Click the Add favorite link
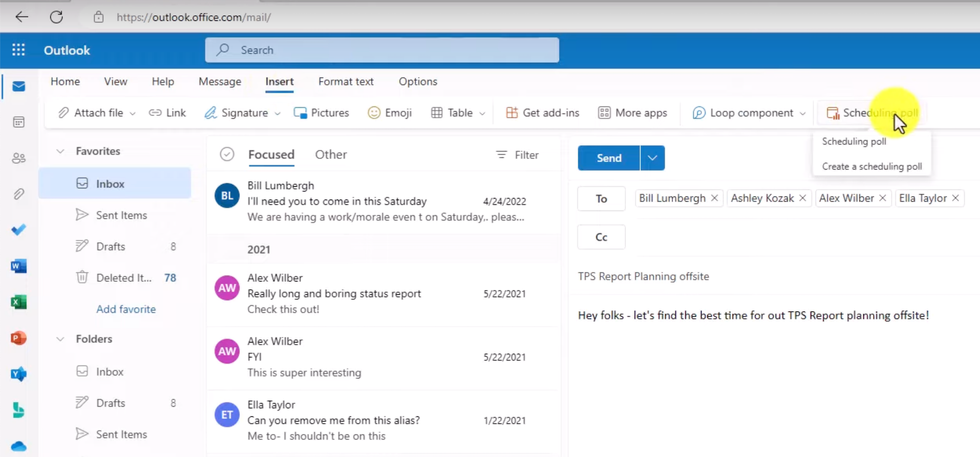The image size is (980, 457). 126,309
